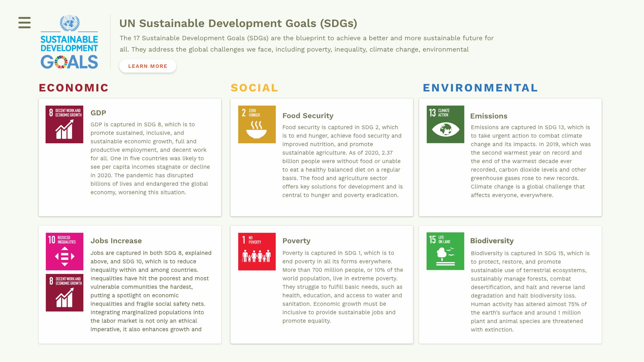Click the Biodiversity description paragraph

coord(530,291)
